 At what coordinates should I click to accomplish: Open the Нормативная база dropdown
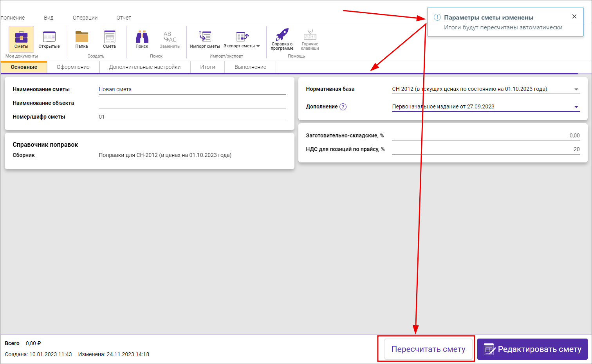576,89
